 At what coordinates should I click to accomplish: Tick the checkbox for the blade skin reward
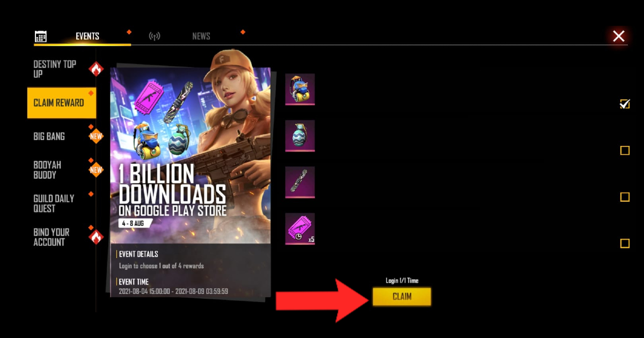(625, 197)
